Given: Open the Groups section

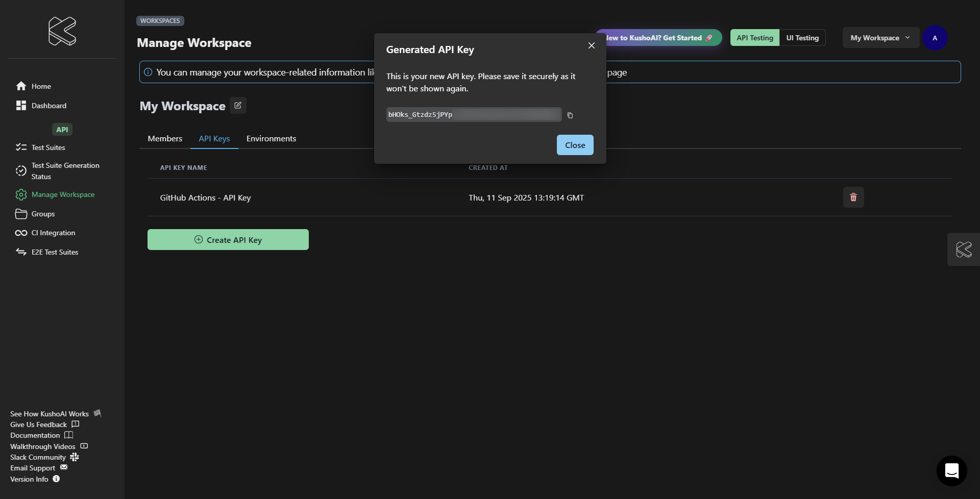Looking at the screenshot, I should [43, 214].
